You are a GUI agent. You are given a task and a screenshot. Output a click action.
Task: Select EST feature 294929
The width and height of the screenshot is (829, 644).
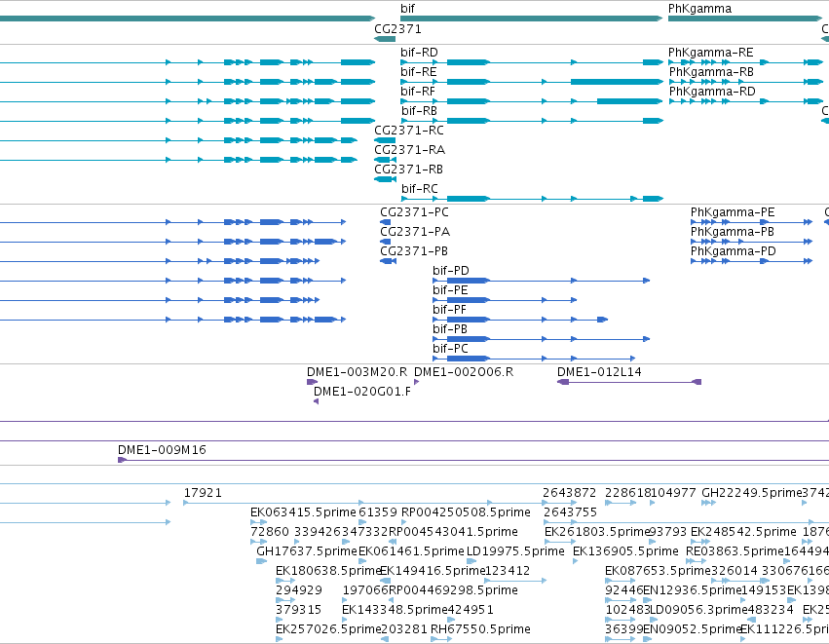299,590
